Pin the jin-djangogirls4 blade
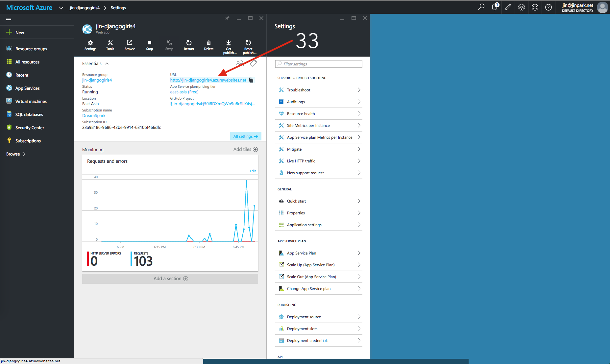 [x=227, y=18]
